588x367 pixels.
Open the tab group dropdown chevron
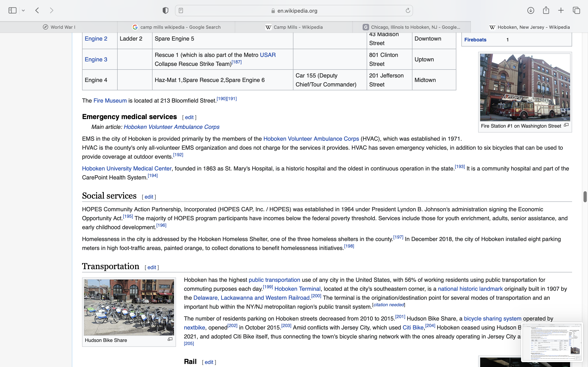23,10
